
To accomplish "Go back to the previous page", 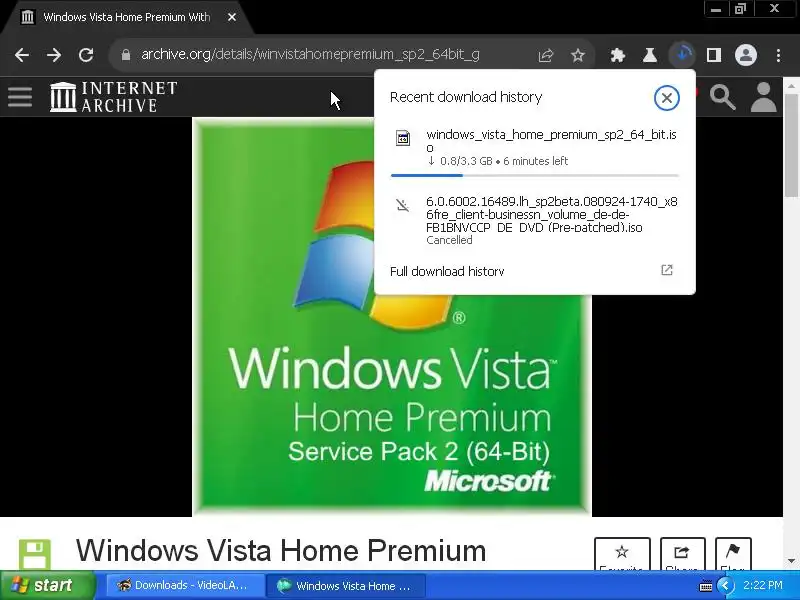I will (x=21, y=55).
